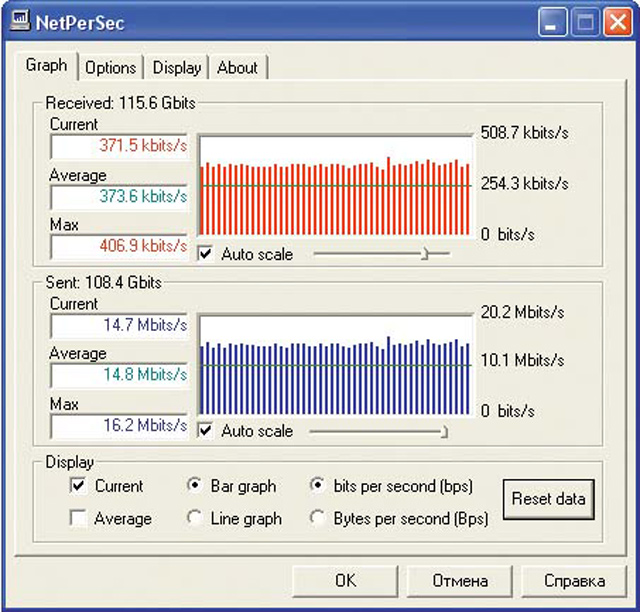Click the Sent Current 14.7 Mbits/s field
The width and height of the screenshot is (640, 612).
[119, 325]
